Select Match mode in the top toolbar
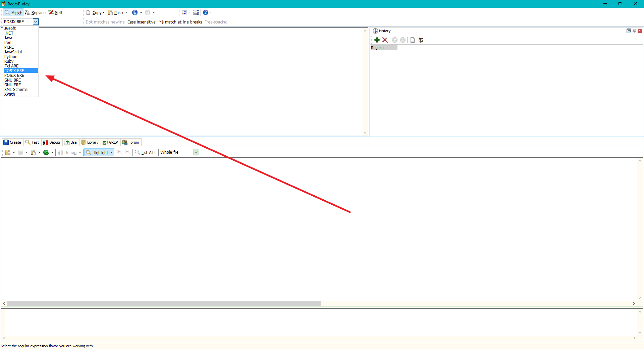This screenshot has height=349, width=644. click(x=13, y=12)
